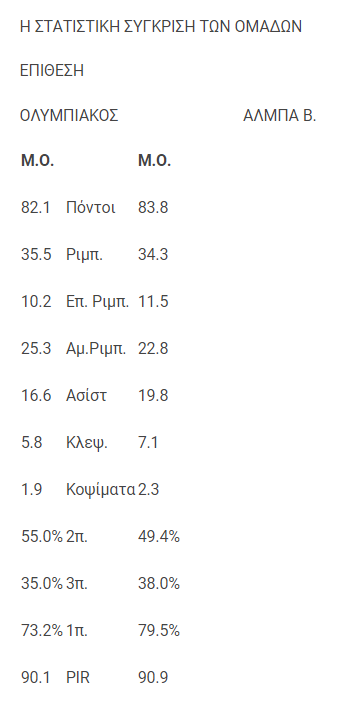Click the ΑΛΜΠΑ Β. team name
Image resolution: width=364 pixels, height=719 pixels.
coord(280,116)
